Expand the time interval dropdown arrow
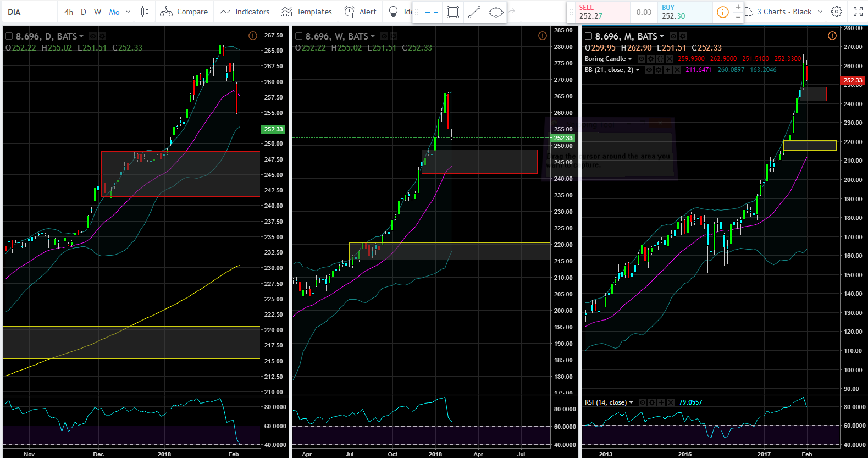This screenshot has height=458, width=868. [x=128, y=12]
